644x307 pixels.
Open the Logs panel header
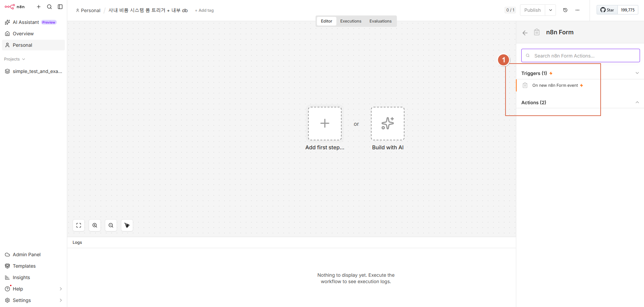(291, 242)
